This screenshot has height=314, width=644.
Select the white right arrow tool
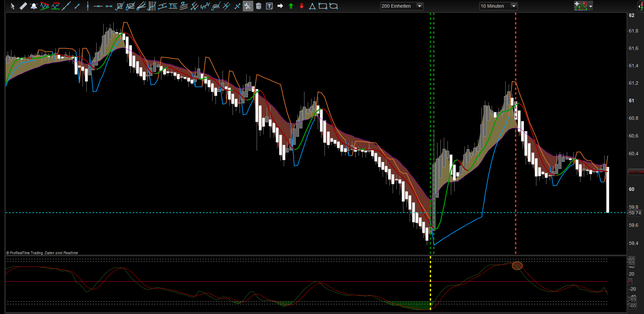280,6
